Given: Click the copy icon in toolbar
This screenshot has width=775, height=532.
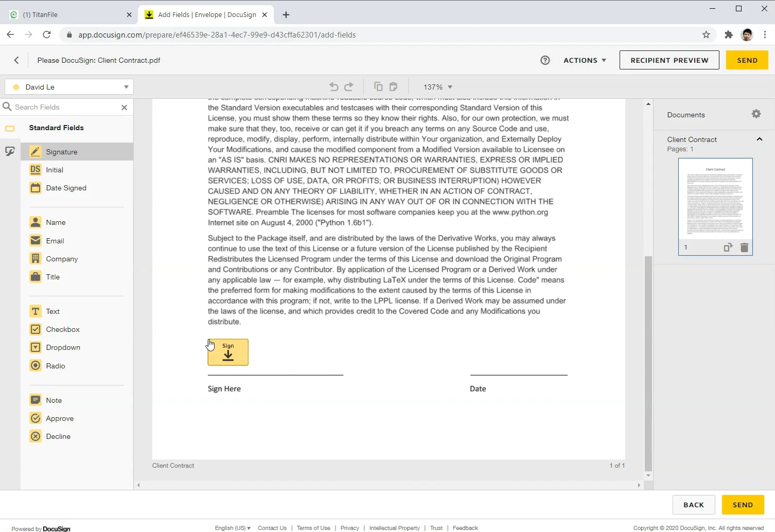Looking at the screenshot, I should click(x=378, y=87).
